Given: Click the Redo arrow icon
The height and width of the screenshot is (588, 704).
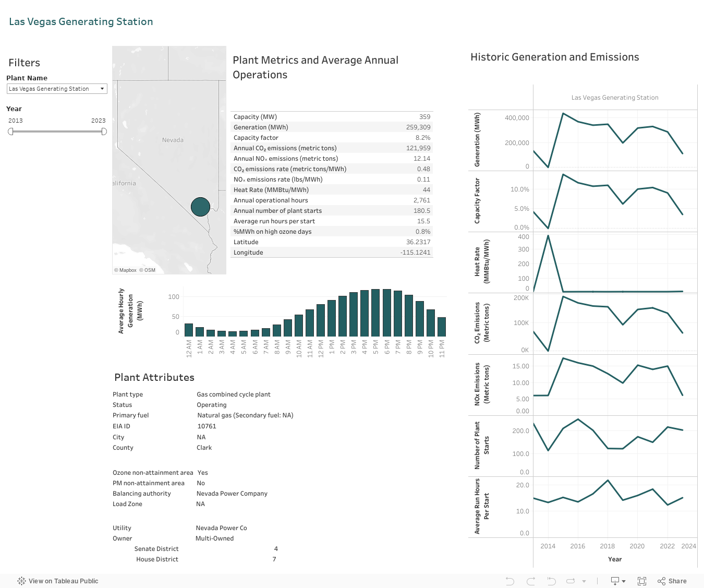Looking at the screenshot, I should pos(531,581).
